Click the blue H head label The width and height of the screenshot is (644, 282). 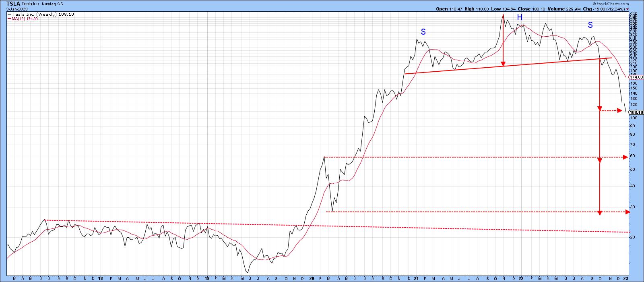click(x=520, y=17)
